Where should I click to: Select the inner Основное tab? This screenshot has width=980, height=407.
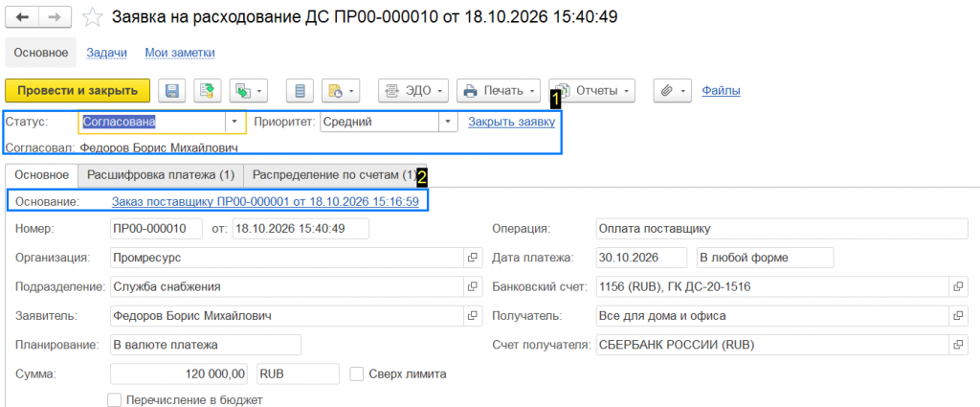41,175
